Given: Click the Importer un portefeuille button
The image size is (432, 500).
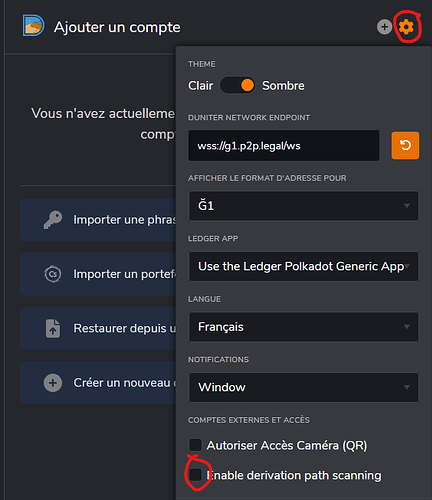Looking at the screenshot, I should point(98,274).
